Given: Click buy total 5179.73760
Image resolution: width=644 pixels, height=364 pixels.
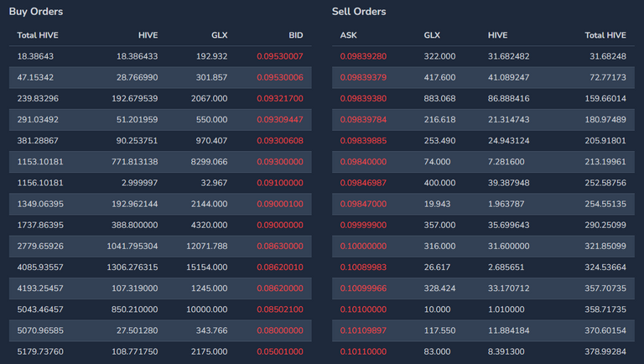Looking at the screenshot, I should click(40, 351).
